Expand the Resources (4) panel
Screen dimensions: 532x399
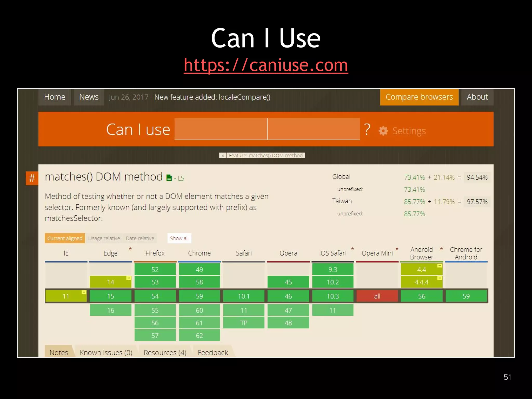tap(165, 353)
